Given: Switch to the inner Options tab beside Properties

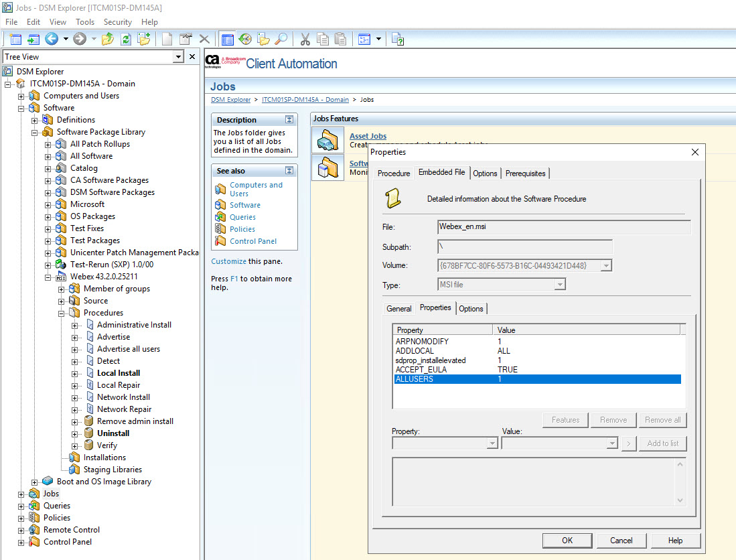Looking at the screenshot, I should [x=471, y=308].
